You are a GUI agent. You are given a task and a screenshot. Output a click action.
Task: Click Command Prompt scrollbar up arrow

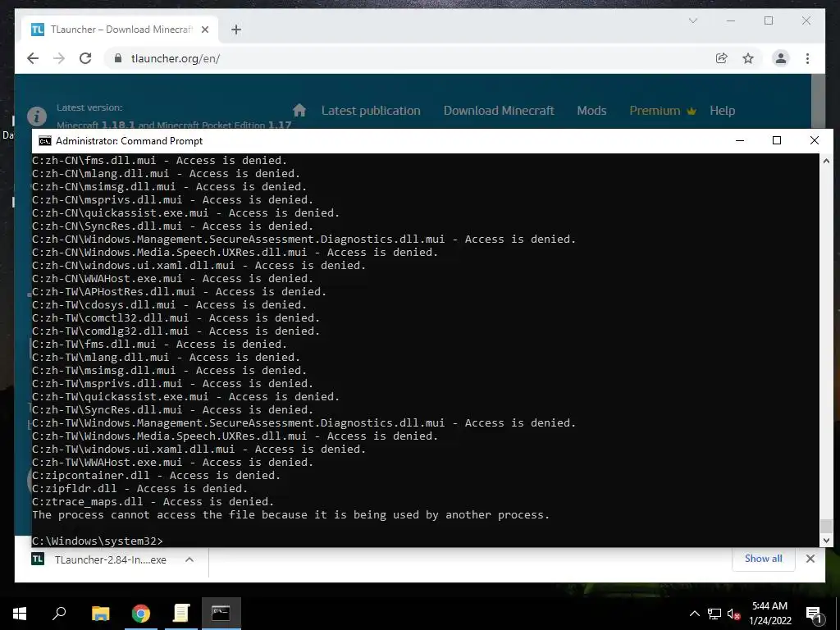pos(826,161)
